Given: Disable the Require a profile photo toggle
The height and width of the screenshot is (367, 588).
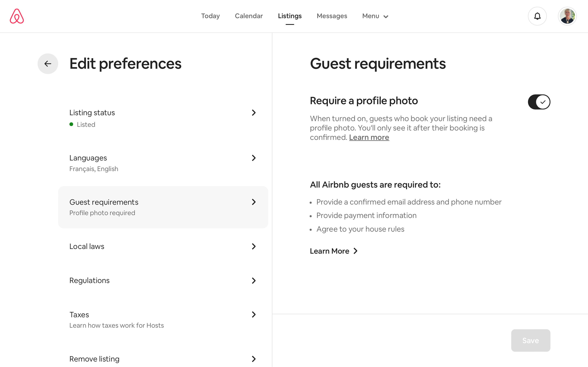Looking at the screenshot, I should pyautogui.click(x=539, y=102).
